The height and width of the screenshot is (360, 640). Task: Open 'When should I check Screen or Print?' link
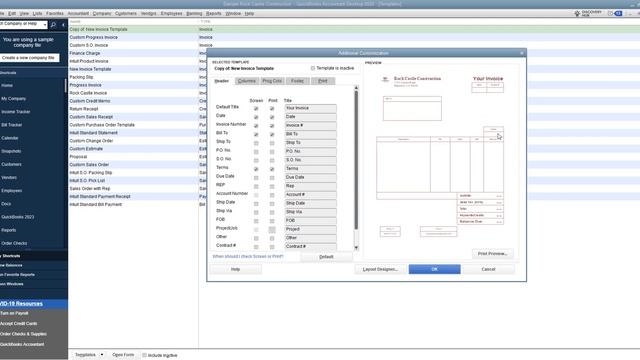[248, 256]
